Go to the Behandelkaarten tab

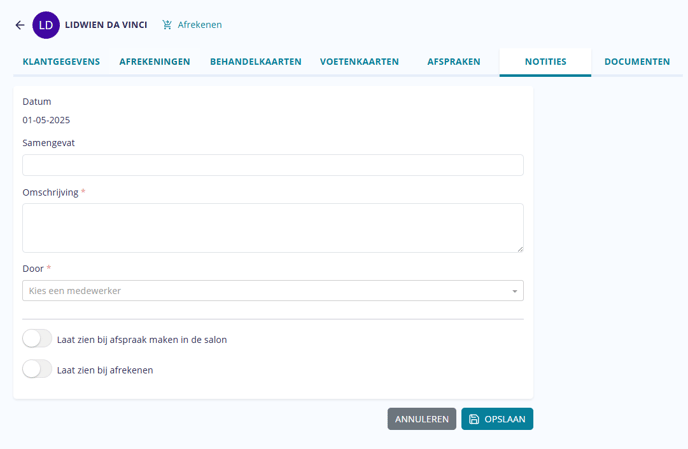pyautogui.click(x=256, y=62)
